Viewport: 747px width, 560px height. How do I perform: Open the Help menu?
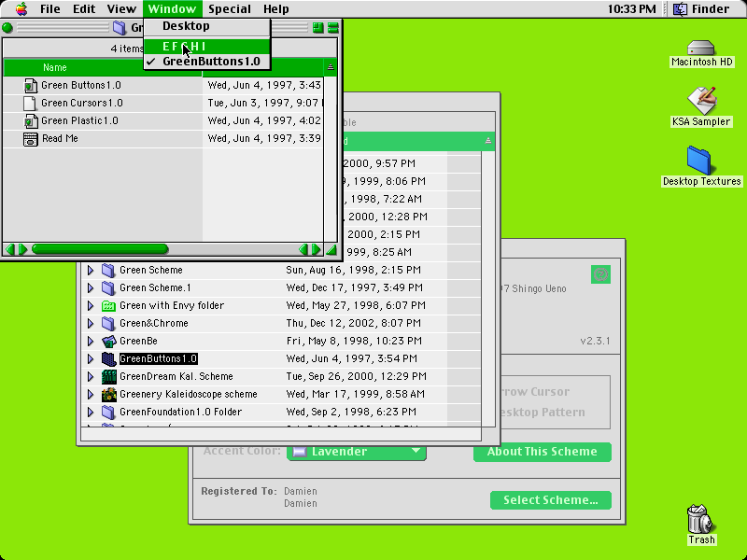pos(276,9)
